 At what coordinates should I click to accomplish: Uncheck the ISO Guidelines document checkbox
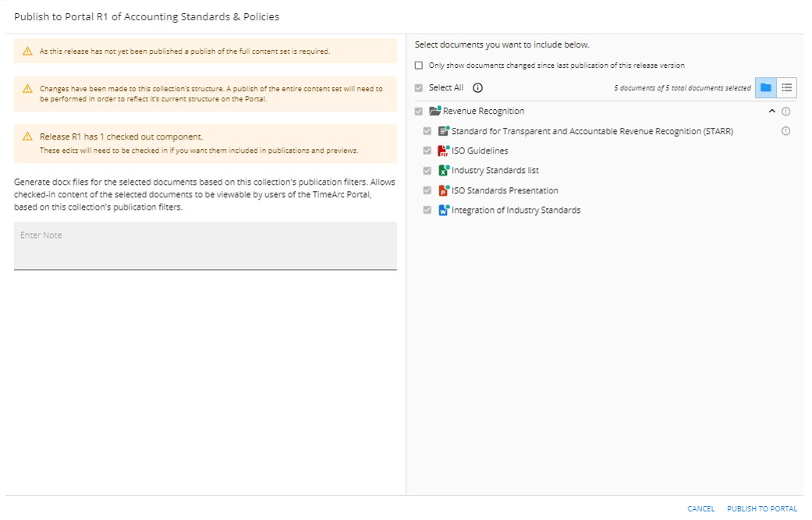427,151
